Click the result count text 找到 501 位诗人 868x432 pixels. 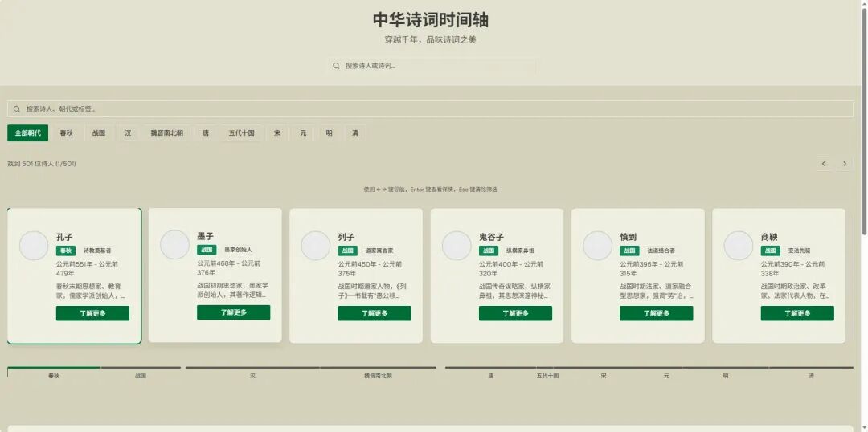(42, 164)
